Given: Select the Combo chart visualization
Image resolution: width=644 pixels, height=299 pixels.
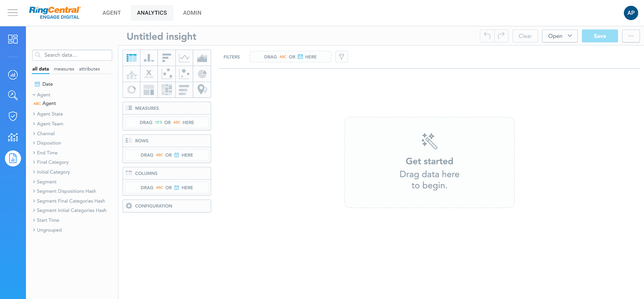Looking at the screenshot, I should tap(132, 74).
